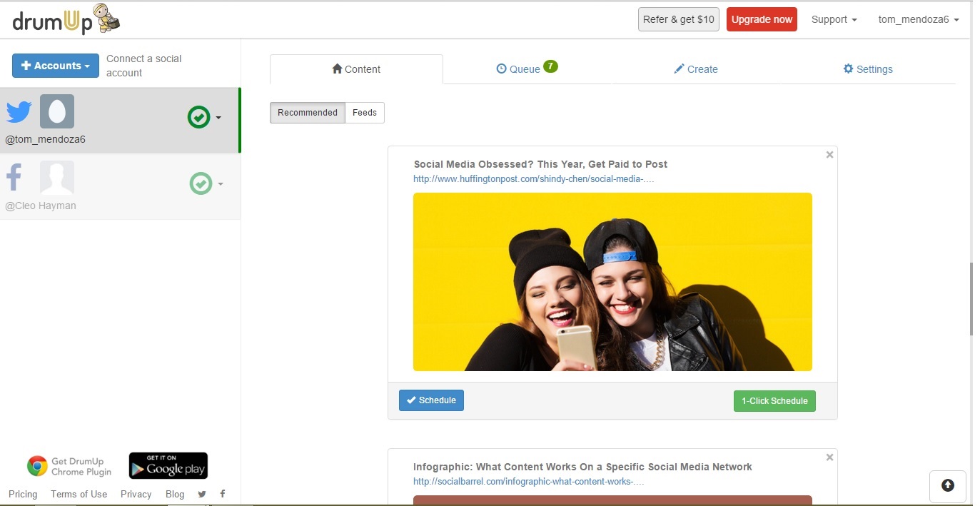Open the Get DrumUp Chrome Plugin icon
This screenshot has width=980, height=506.
pyautogui.click(x=37, y=466)
